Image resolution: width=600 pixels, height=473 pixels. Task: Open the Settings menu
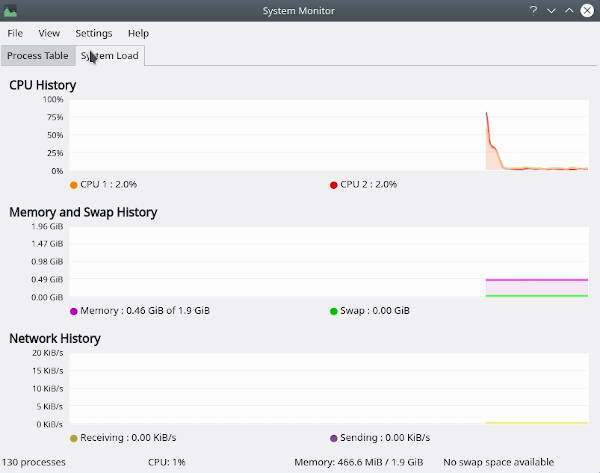click(x=94, y=33)
